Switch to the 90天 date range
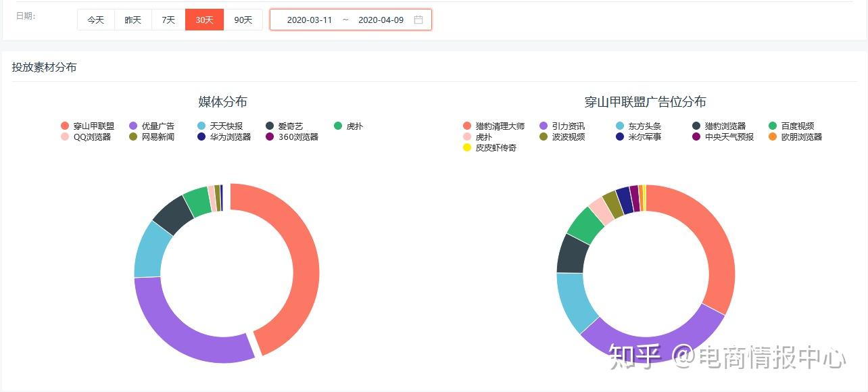 click(x=243, y=20)
